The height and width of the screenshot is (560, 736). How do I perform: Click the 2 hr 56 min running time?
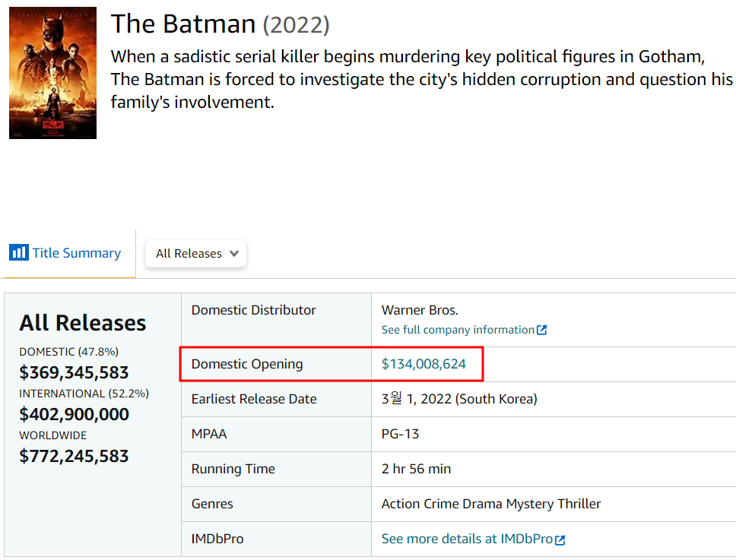click(x=416, y=469)
